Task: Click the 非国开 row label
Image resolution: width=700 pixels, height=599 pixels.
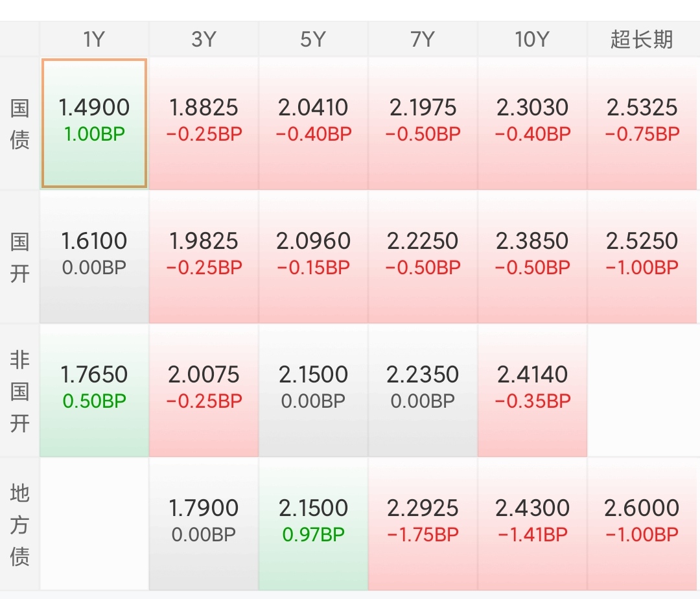Action: pyautogui.click(x=19, y=390)
